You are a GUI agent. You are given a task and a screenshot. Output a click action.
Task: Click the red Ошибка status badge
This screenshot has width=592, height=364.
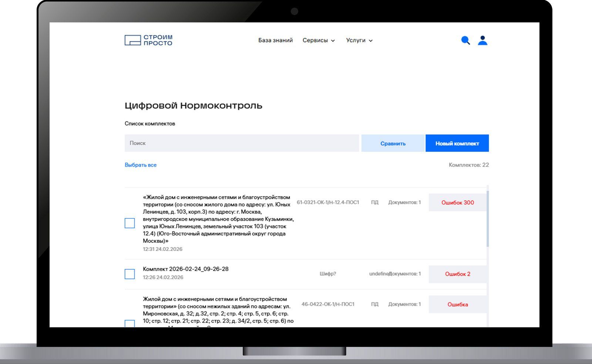point(457,305)
